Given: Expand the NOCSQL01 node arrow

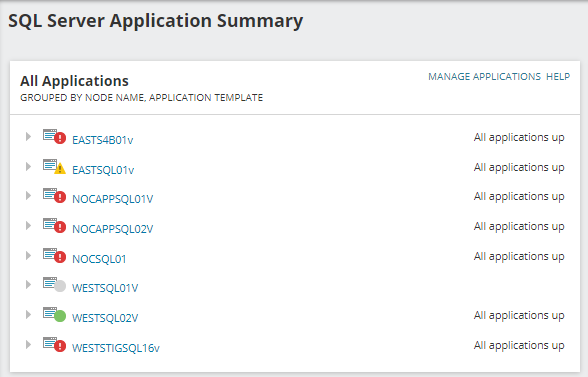Looking at the screenshot, I should tap(28, 256).
